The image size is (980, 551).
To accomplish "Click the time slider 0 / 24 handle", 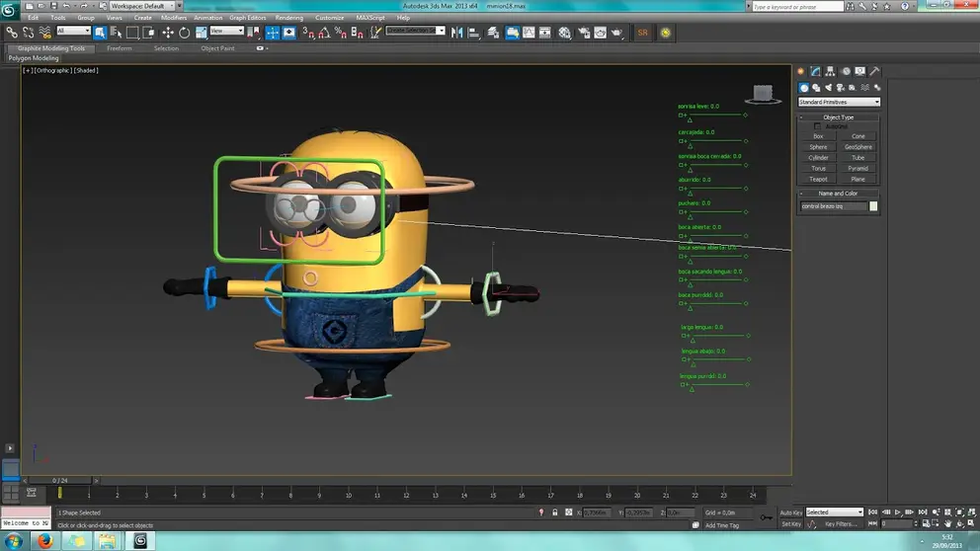I will coord(60,481).
